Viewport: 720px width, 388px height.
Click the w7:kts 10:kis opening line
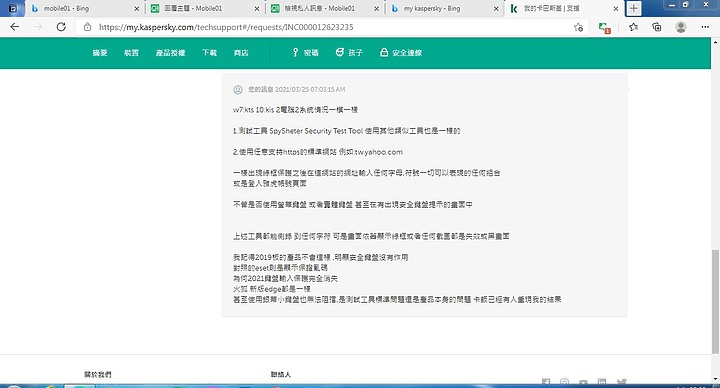[x=295, y=110]
